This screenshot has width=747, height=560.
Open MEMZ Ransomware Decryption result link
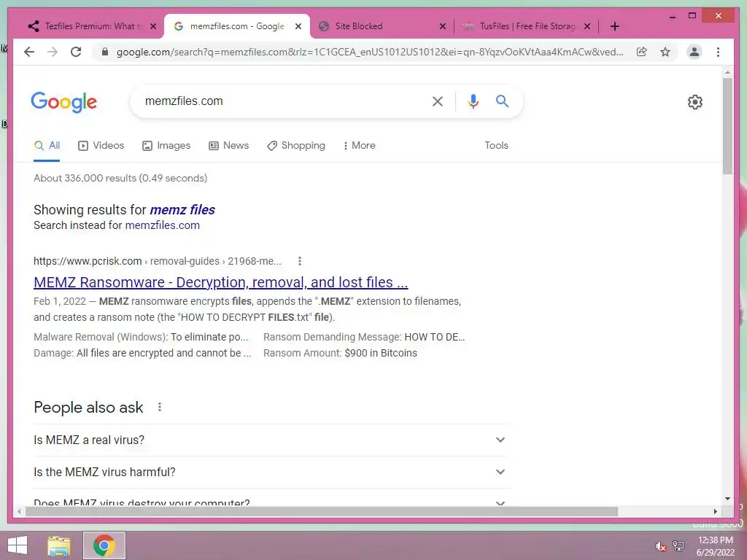tap(220, 282)
